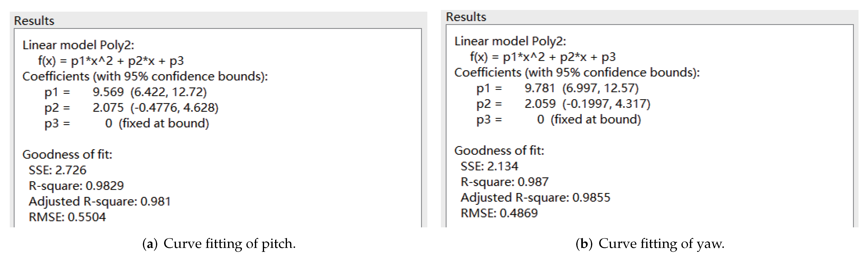Click RMSE: 0.4869 line
Screen dimensions: 868x260
pyautogui.click(x=499, y=213)
